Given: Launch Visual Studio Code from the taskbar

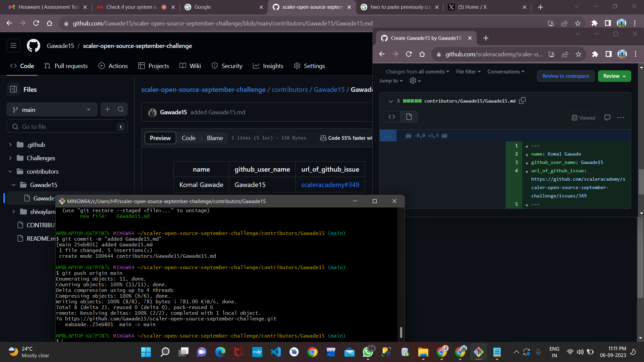Looking at the screenshot, I should pos(276,352).
